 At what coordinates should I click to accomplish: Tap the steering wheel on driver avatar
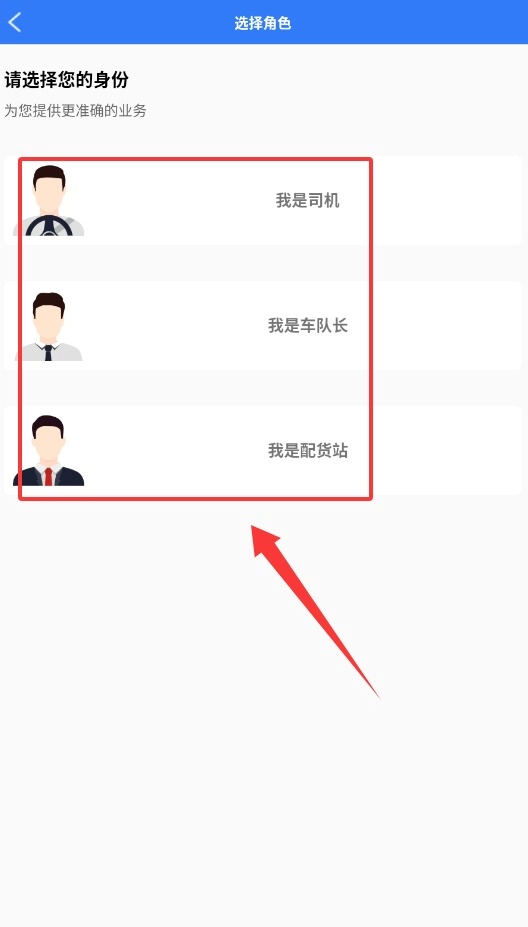click(x=49, y=227)
